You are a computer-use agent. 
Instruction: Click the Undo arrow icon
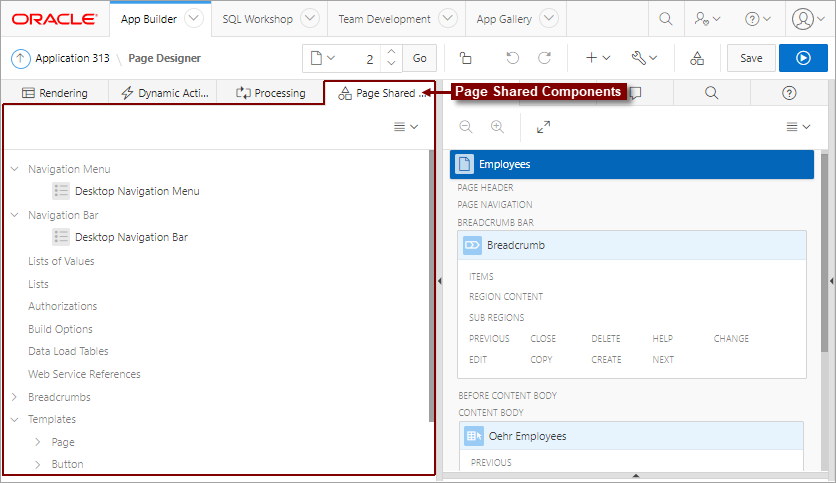tap(512, 58)
